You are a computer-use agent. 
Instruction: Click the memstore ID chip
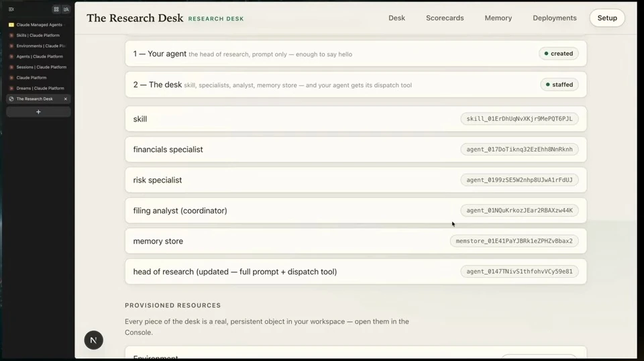click(x=514, y=241)
